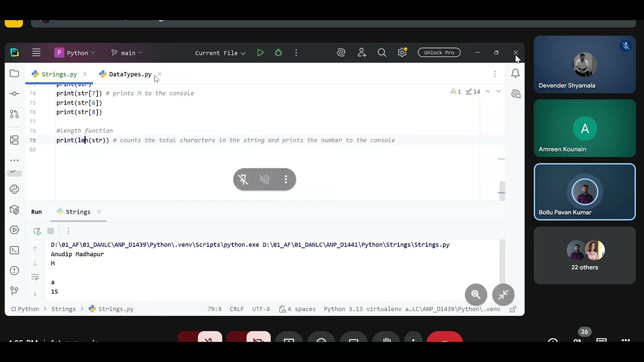Jump down the stack trace using the down arrow
Screen dimensions: 644x362
click(35, 263)
